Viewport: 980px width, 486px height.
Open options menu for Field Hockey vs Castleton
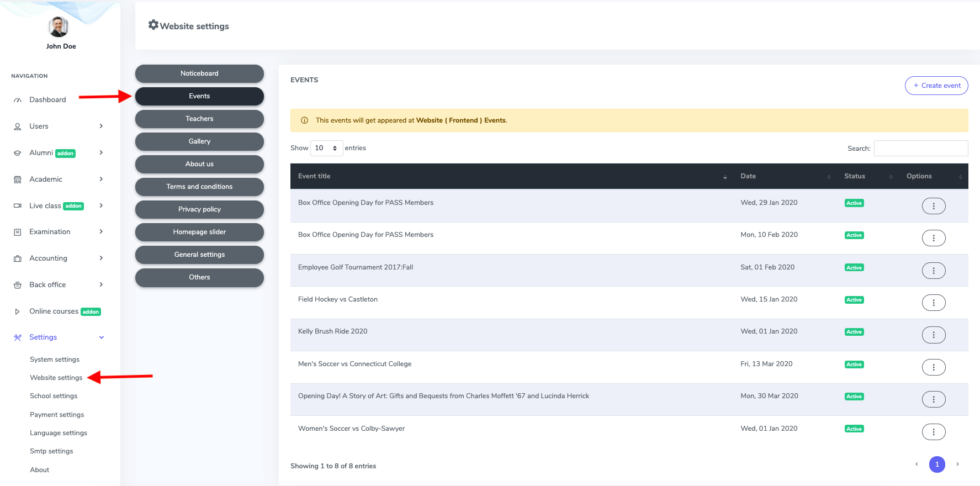click(933, 303)
